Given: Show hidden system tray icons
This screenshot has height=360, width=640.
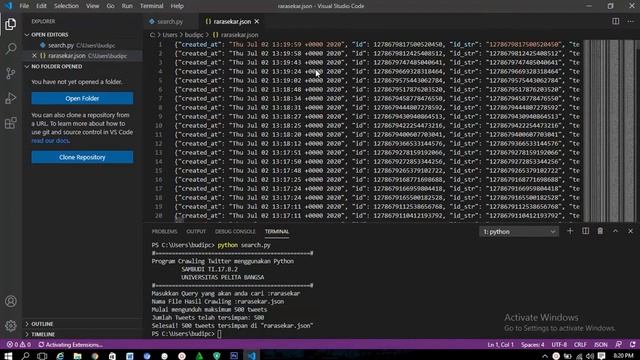Looking at the screenshot, I should pos(544,356).
